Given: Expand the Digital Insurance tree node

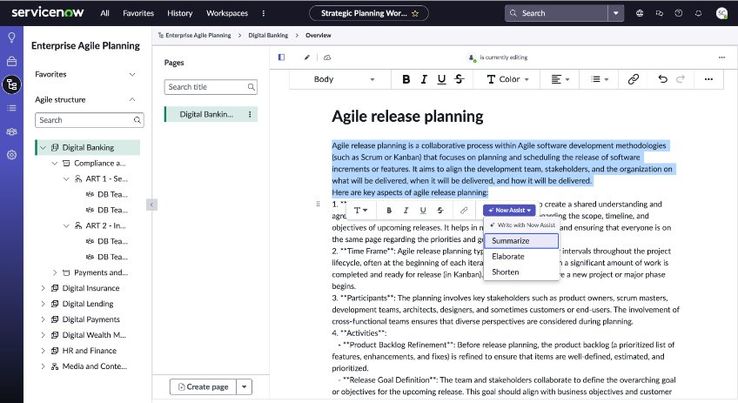Looking at the screenshot, I should [43, 288].
